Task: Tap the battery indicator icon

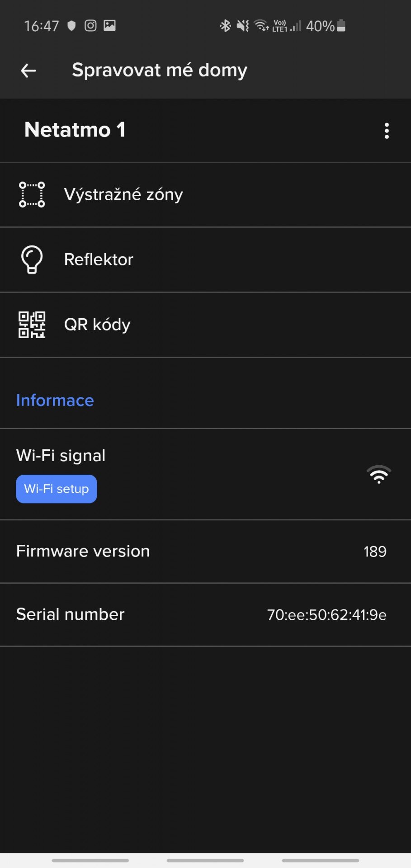Action: [341, 26]
